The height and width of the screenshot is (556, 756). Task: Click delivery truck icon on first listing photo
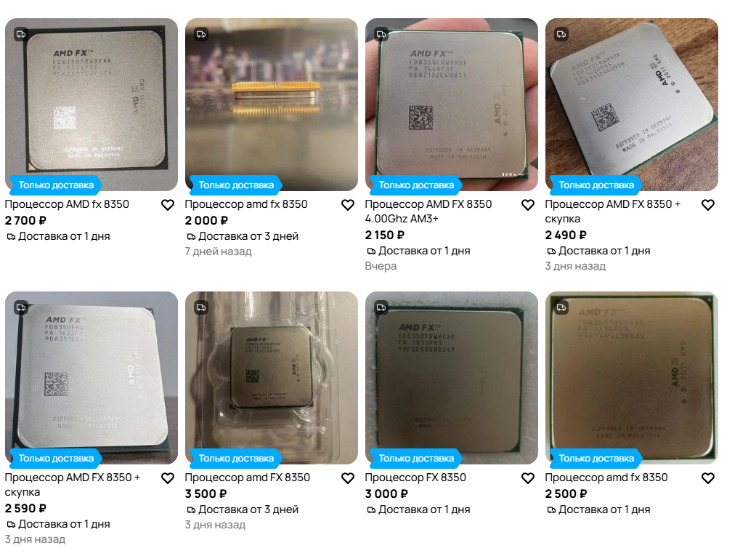pos(21,34)
